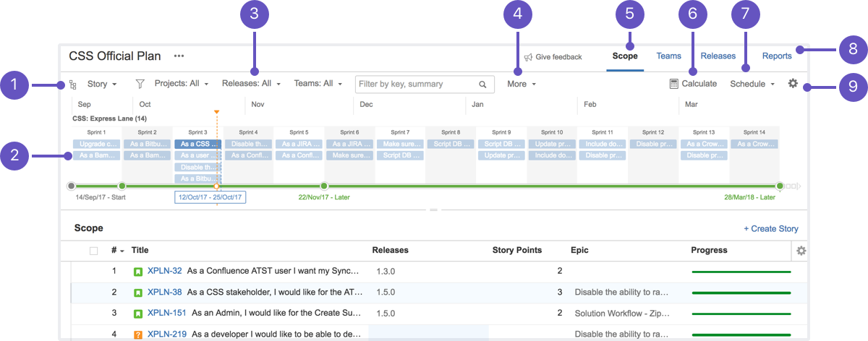
Task: Click the Calculate button
Action: [x=694, y=84]
